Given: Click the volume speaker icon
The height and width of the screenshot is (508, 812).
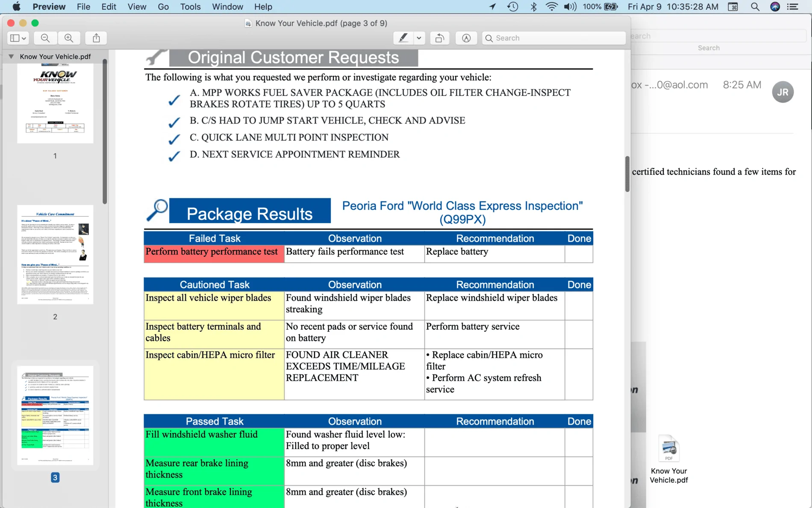Looking at the screenshot, I should (x=570, y=6).
